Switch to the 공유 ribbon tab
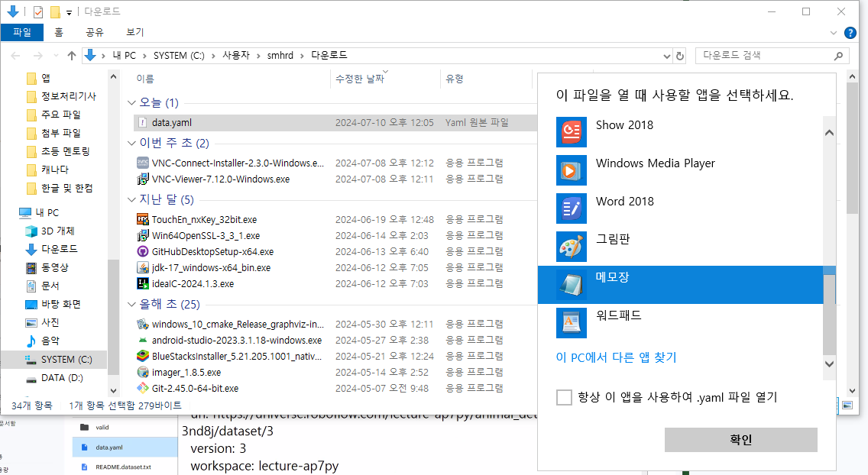 point(95,32)
